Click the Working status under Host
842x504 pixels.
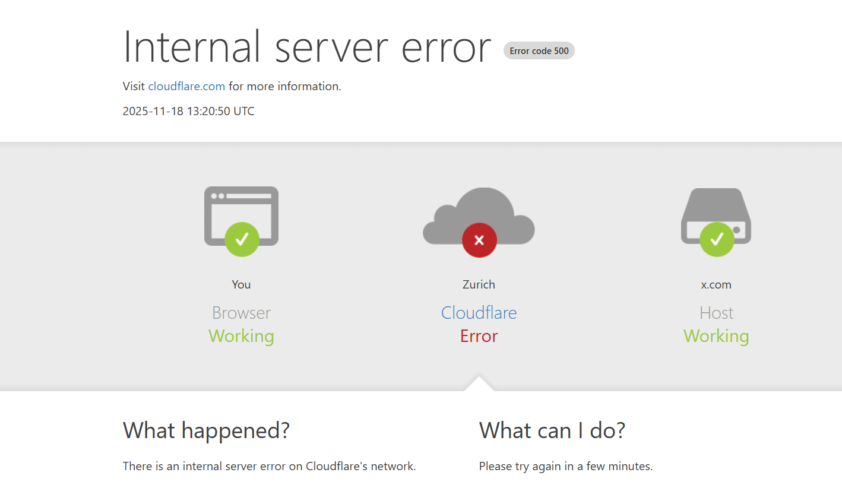716,336
